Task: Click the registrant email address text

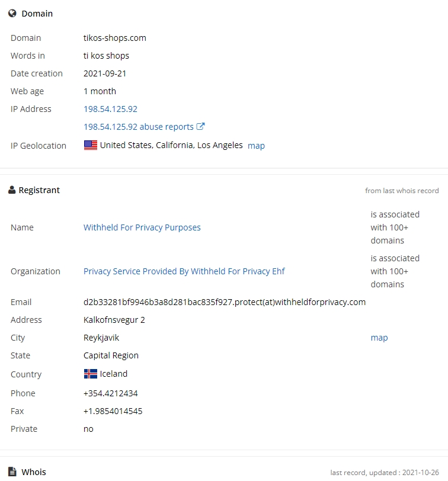Action: tap(225, 302)
